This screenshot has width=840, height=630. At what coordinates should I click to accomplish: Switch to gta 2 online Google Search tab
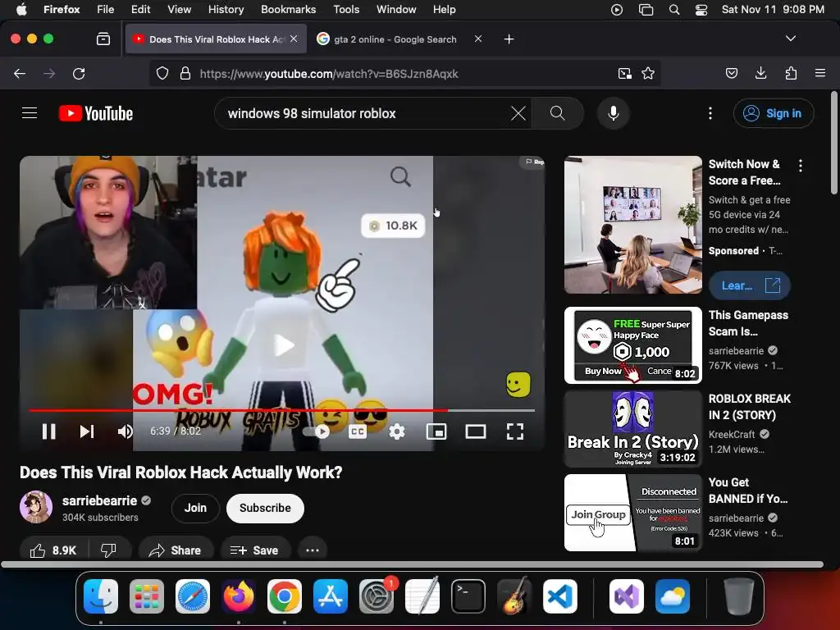click(395, 39)
